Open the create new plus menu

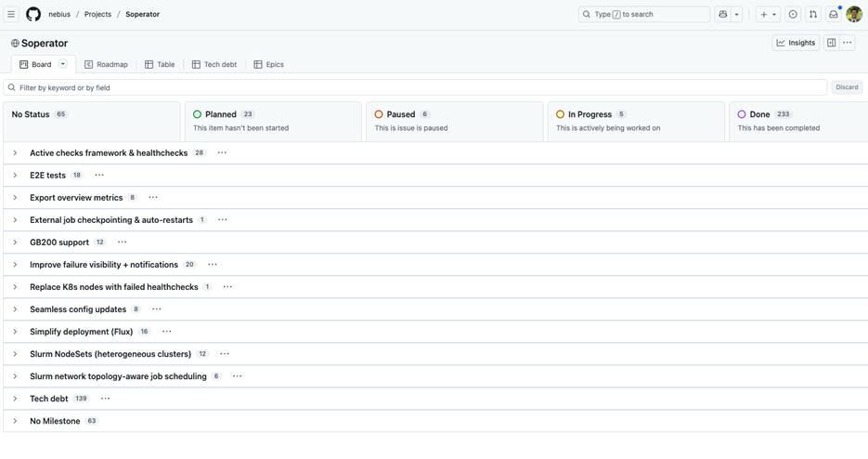pos(768,15)
